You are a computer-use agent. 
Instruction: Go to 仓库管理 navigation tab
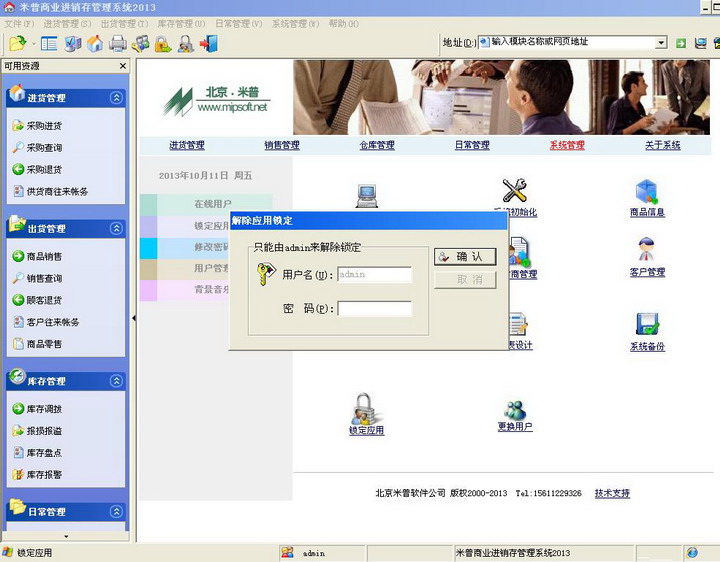(377, 145)
